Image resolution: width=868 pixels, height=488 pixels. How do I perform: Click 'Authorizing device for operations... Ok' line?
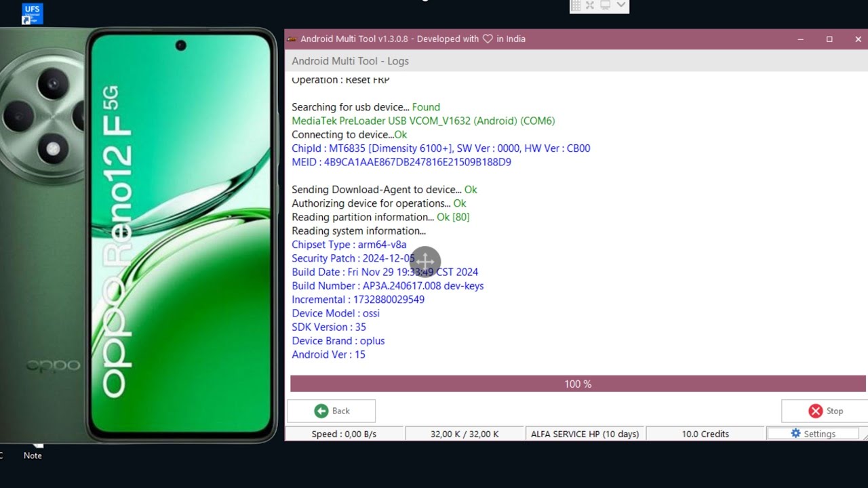379,203
